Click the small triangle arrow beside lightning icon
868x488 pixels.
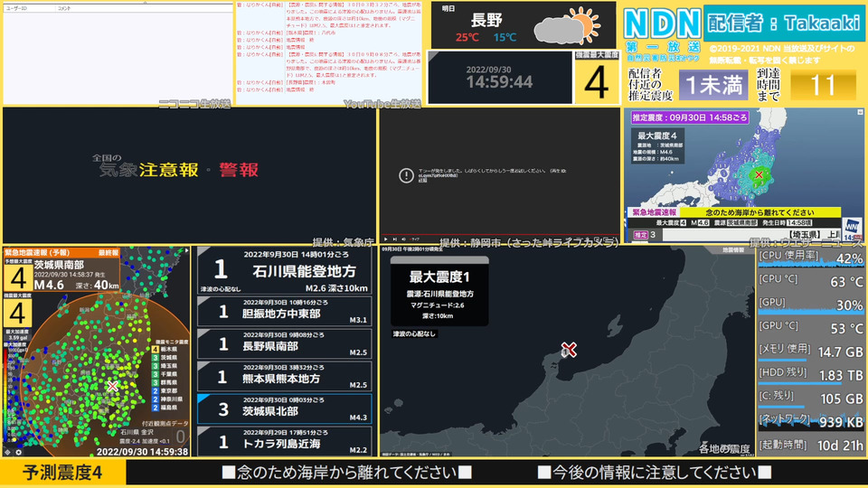(186, 250)
